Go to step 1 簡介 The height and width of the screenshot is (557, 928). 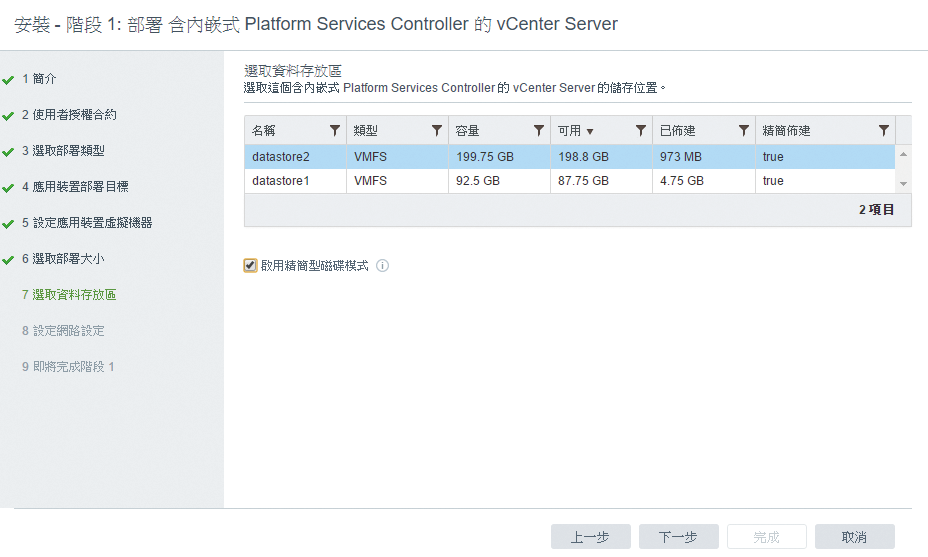click(39, 79)
